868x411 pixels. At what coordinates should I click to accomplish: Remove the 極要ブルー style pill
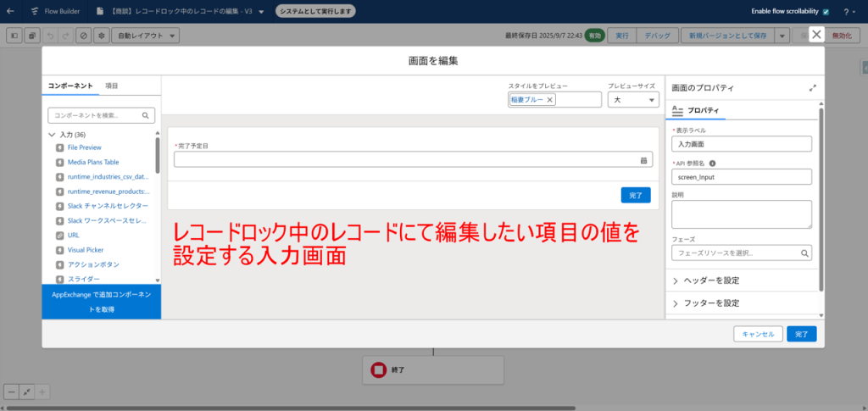point(549,100)
